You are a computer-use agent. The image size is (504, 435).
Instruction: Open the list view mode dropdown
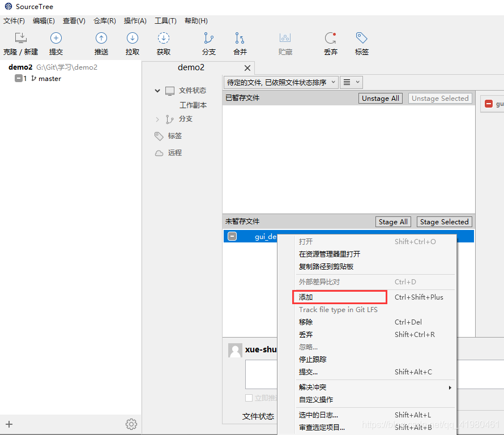(351, 82)
